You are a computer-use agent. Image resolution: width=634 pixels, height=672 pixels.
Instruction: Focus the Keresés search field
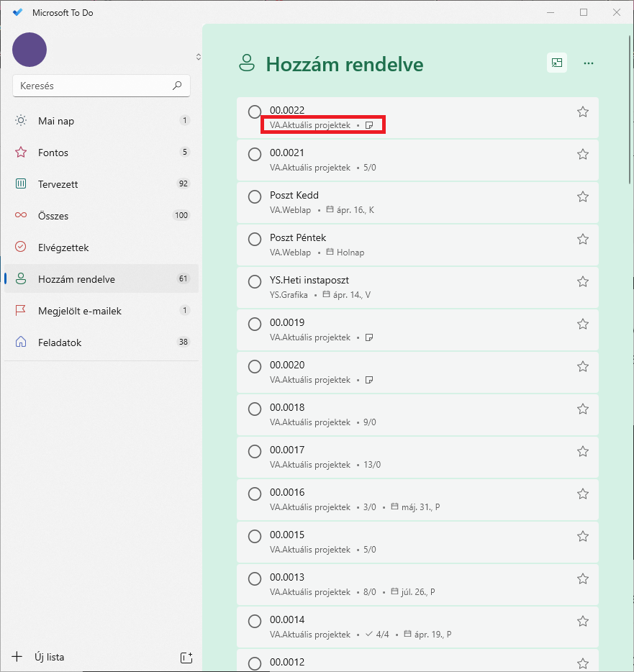click(x=94, y=86)
